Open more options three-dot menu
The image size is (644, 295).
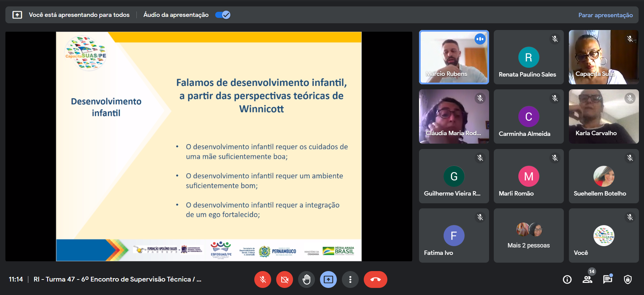[x=350, y=279]
